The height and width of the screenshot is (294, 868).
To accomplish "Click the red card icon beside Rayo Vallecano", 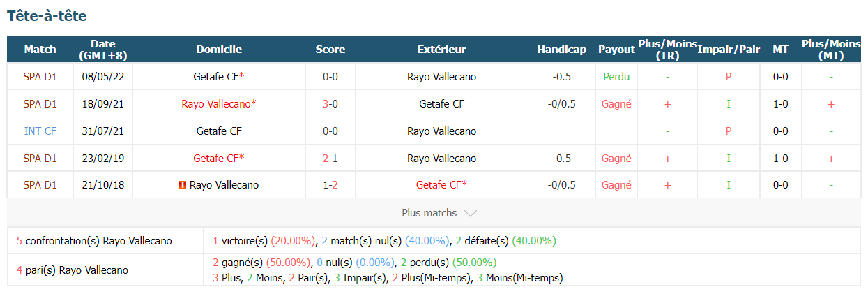I will (182, 185).
